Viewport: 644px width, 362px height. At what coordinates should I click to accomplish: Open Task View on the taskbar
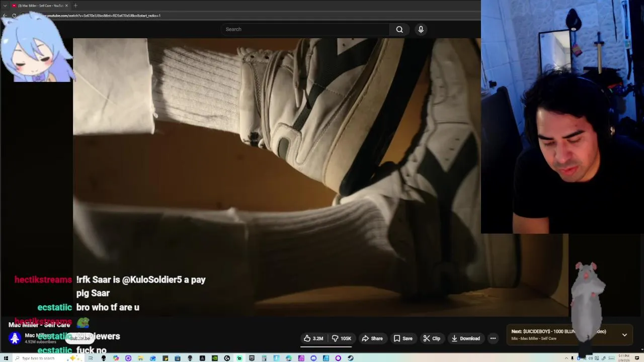click(x=91, y=358)
